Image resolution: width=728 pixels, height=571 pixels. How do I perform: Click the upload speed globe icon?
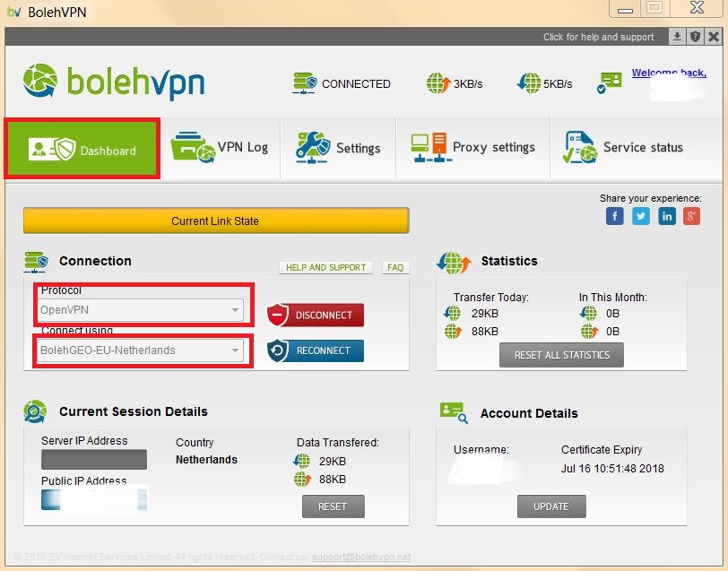click(438, 83)
